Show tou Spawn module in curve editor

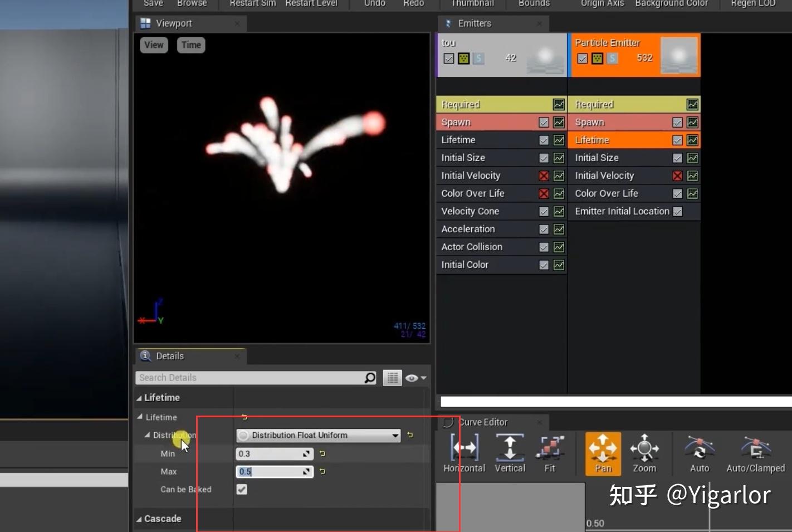click(559, 122)
